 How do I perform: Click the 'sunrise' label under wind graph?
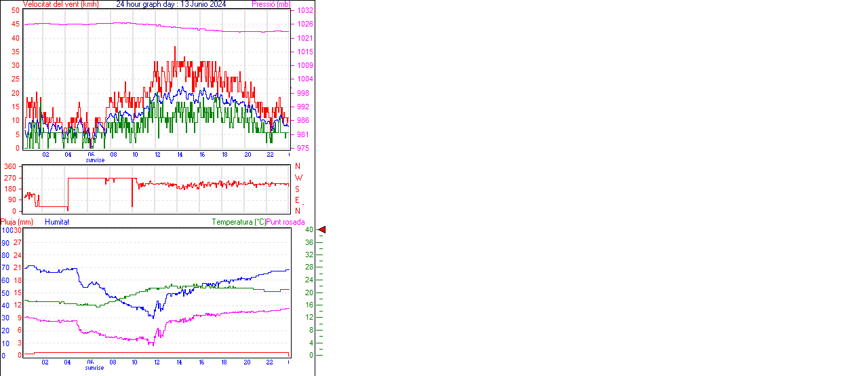click(x=95, y=160)
